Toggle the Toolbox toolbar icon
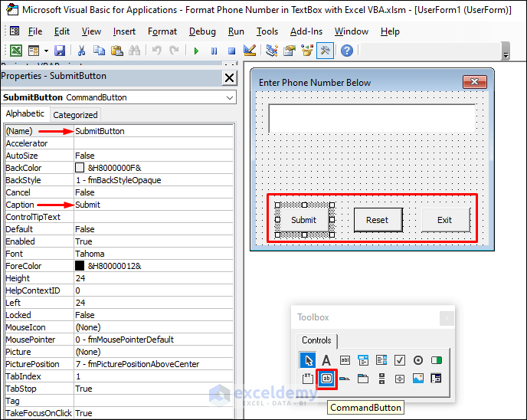The width and height of the screenshot is (527, 420). click(325, 51)
